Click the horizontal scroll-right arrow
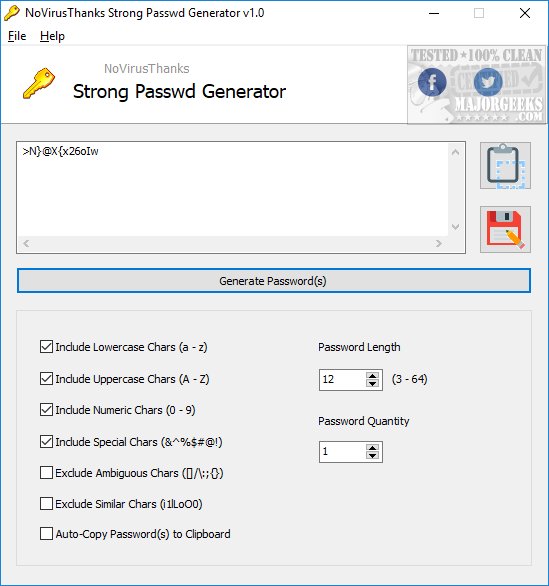Image resolution: width=549 pixels, height=586 pixels. (439, 244)
